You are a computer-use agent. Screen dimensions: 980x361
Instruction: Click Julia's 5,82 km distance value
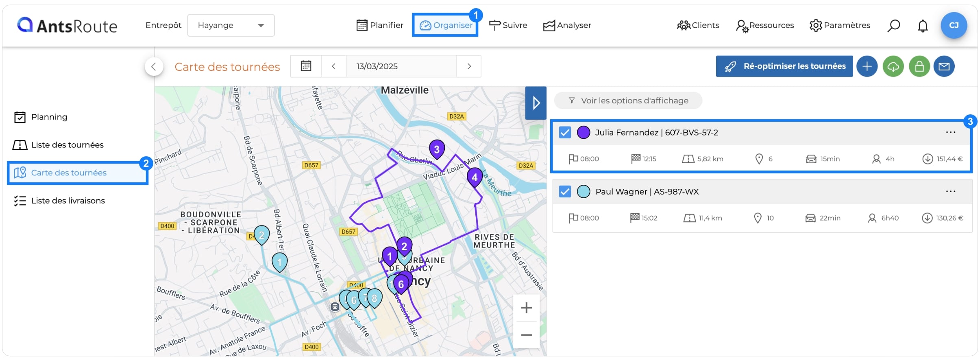710,159
